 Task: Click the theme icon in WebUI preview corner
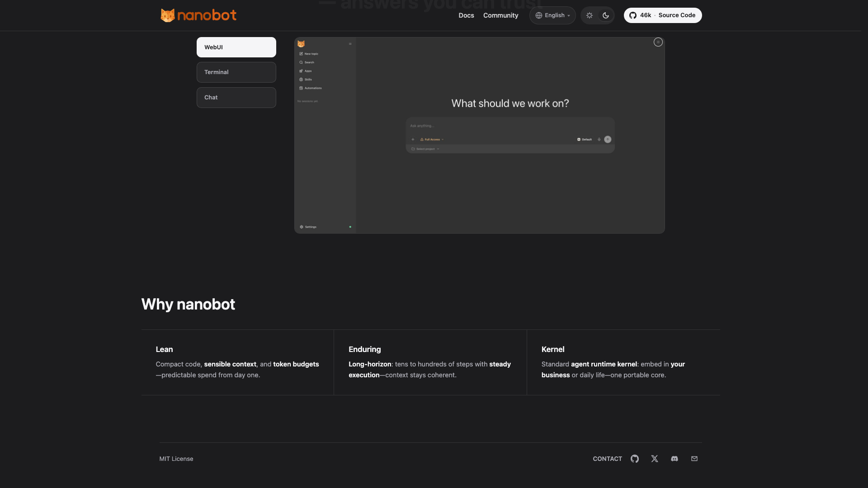click(x=658, y=42)
